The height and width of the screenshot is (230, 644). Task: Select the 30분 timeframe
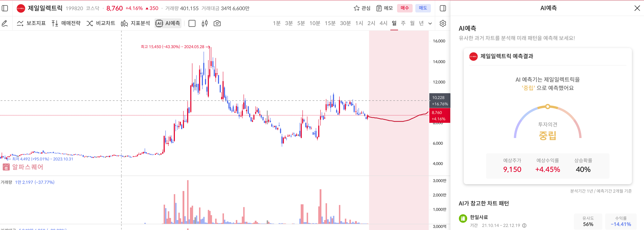tap(345, 23)
